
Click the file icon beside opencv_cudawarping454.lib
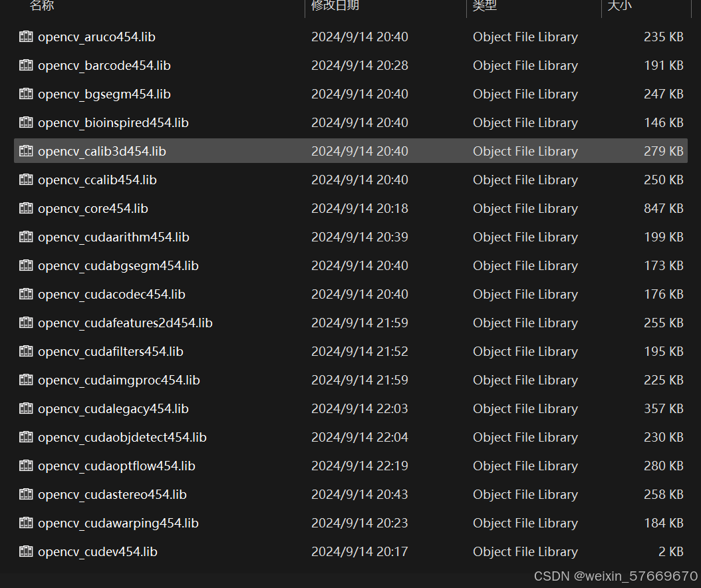tap(25, 523)
